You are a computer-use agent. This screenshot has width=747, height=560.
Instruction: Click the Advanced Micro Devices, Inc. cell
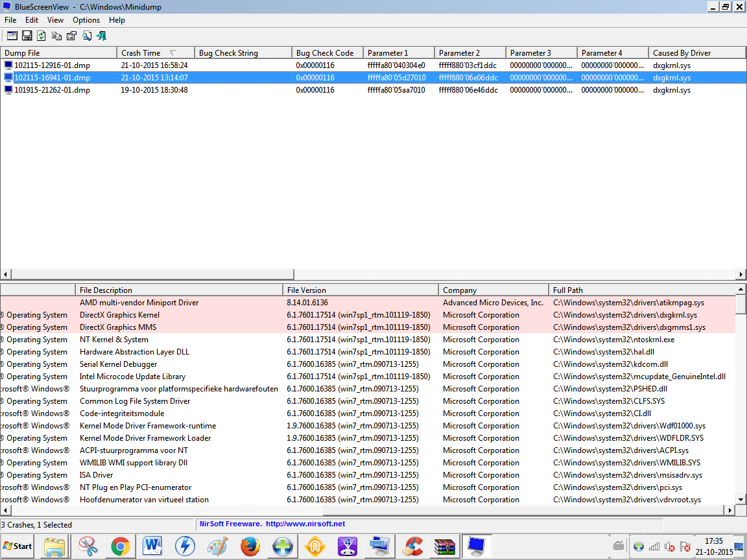click(493, 303)
